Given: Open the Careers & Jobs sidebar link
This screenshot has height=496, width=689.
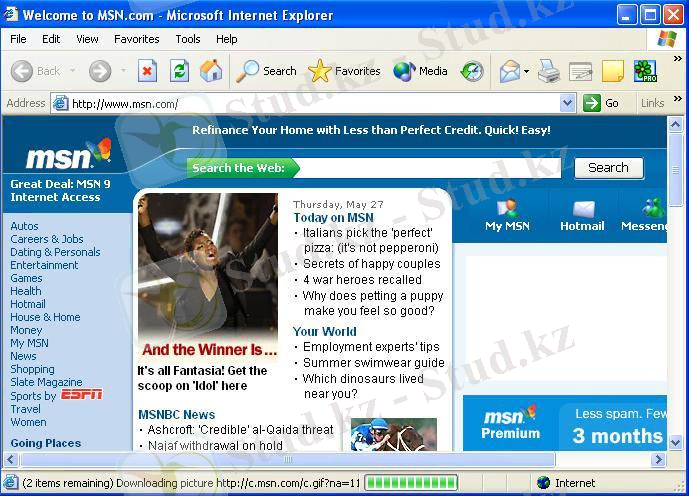Looking at the screenshot, I should coord(47,239).
